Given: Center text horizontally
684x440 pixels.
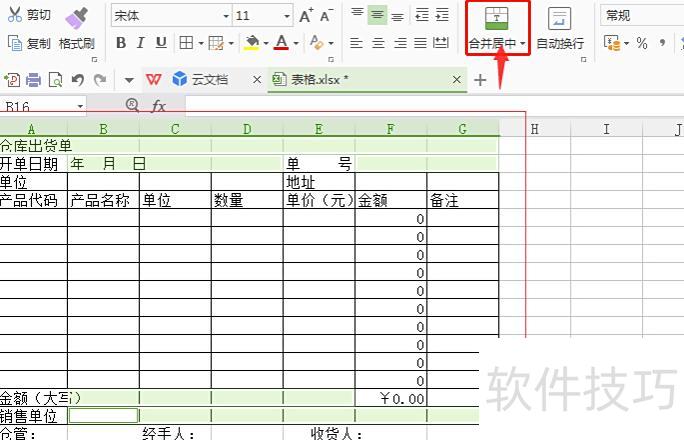Looking at the screenshot, I should (378, 43).
